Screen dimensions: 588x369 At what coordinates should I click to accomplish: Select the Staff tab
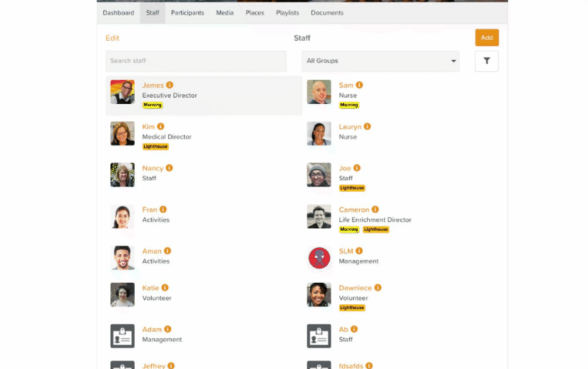coord(153,13)
